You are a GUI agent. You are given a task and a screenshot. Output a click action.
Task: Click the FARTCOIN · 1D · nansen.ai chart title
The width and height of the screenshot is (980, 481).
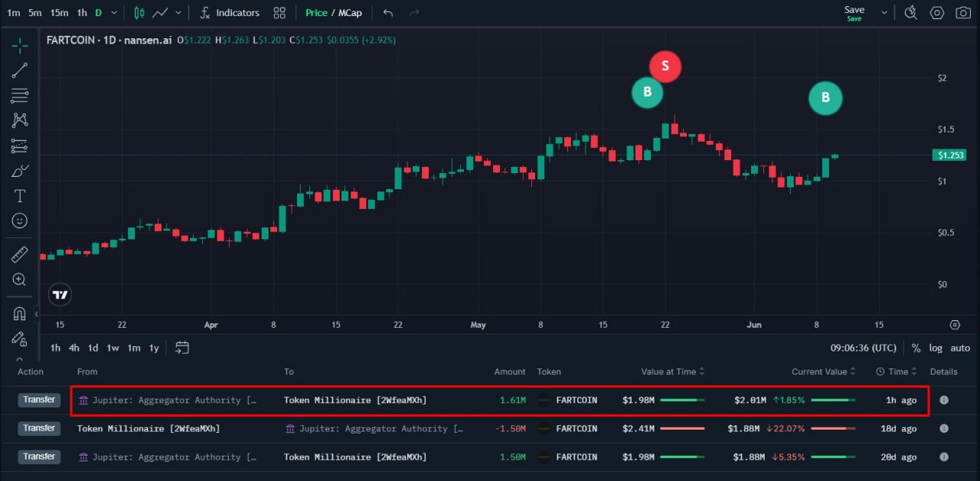click(109, 40)
